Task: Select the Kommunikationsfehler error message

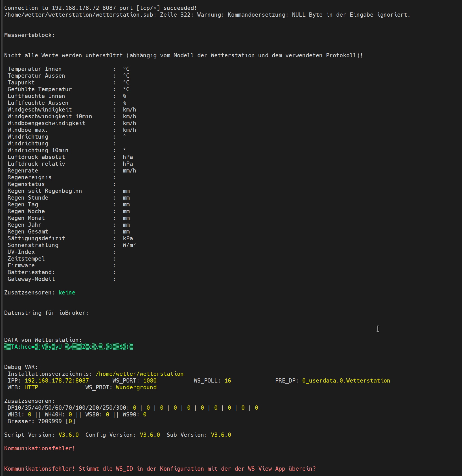Action: click(39, 448)
